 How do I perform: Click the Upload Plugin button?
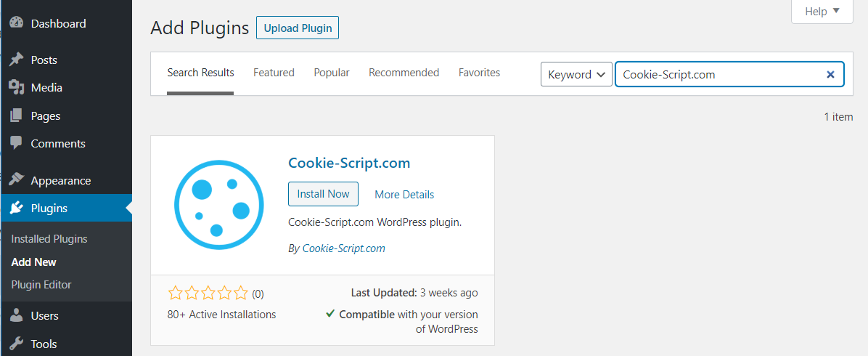click(298, 28)
